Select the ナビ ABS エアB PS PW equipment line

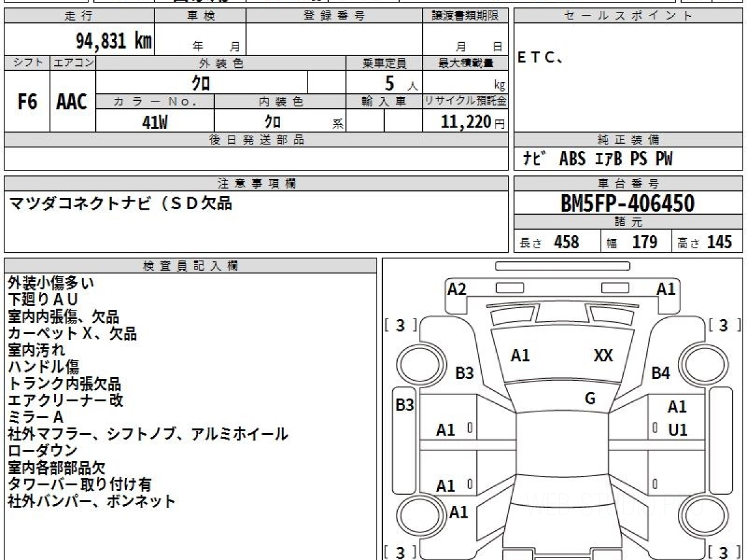tap(598, 159)
